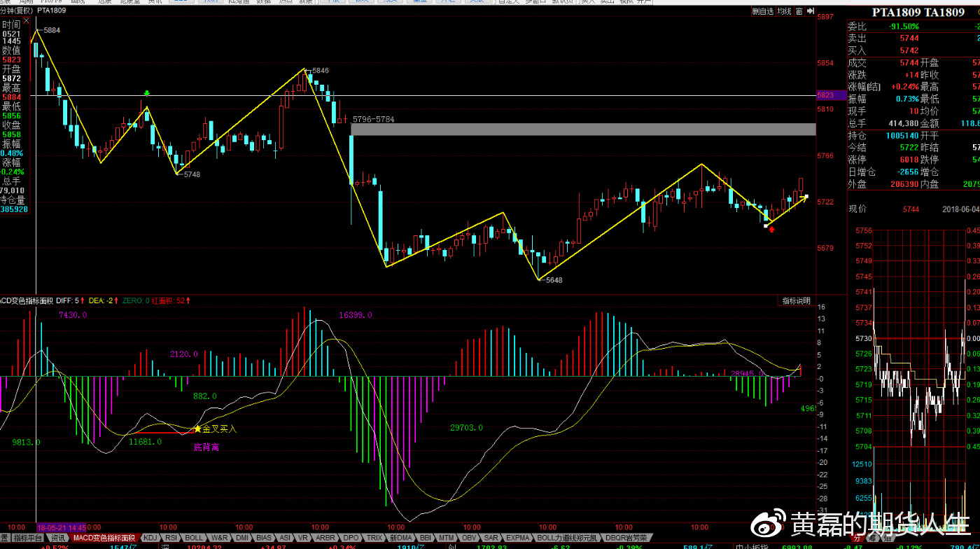The width and height of the screenshot is (980, 549).
Task: Click the DEA value in MACD header
Action: click(x=104, y=300)
